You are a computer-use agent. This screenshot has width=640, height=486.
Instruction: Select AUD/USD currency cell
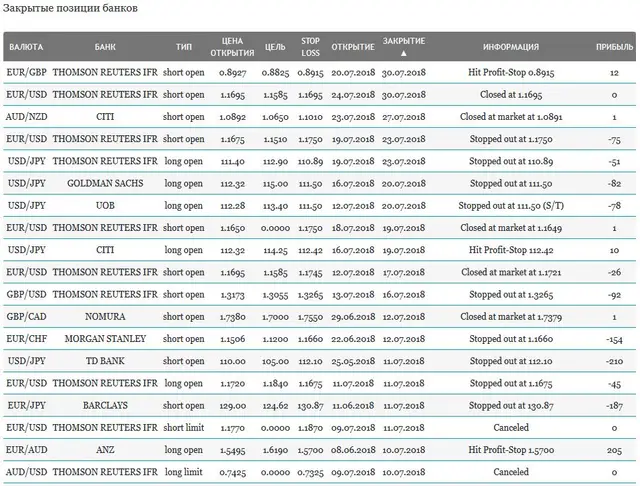pos(27,472)
